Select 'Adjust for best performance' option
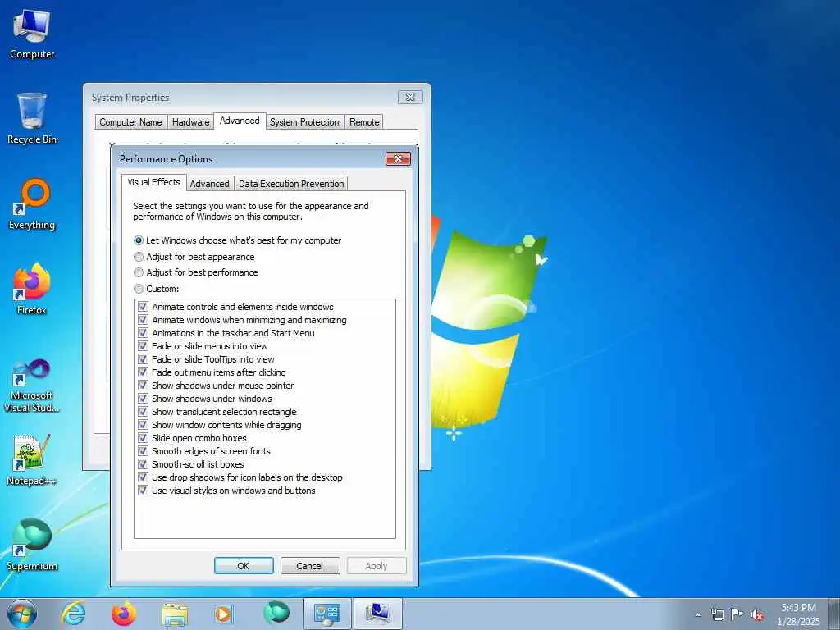 tap(139, 272)
